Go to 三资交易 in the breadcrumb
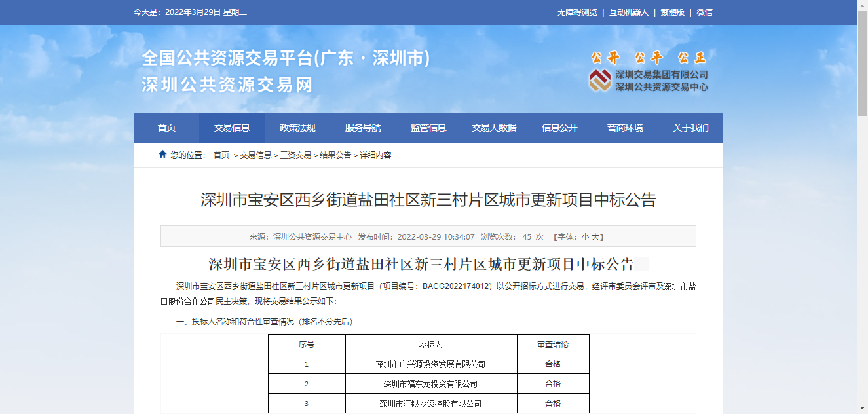Viewport: 868px width, 414px height. coord(295,155)
